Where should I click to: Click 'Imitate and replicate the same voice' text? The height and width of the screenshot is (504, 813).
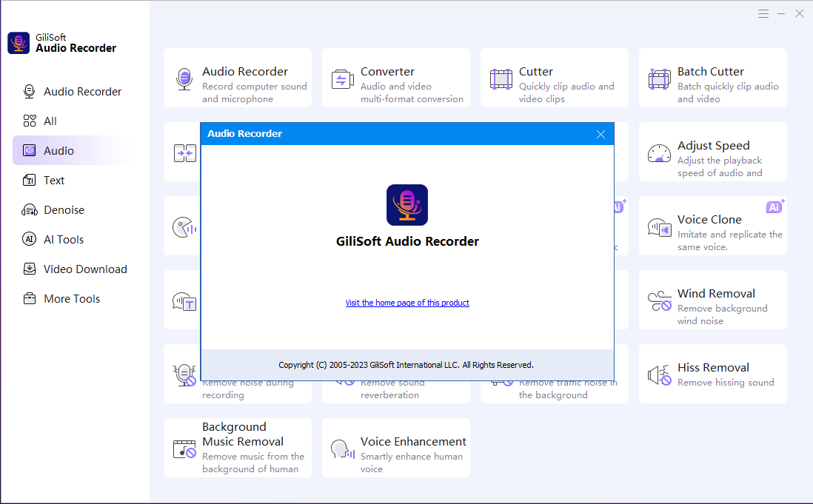(x=729, y=241)
